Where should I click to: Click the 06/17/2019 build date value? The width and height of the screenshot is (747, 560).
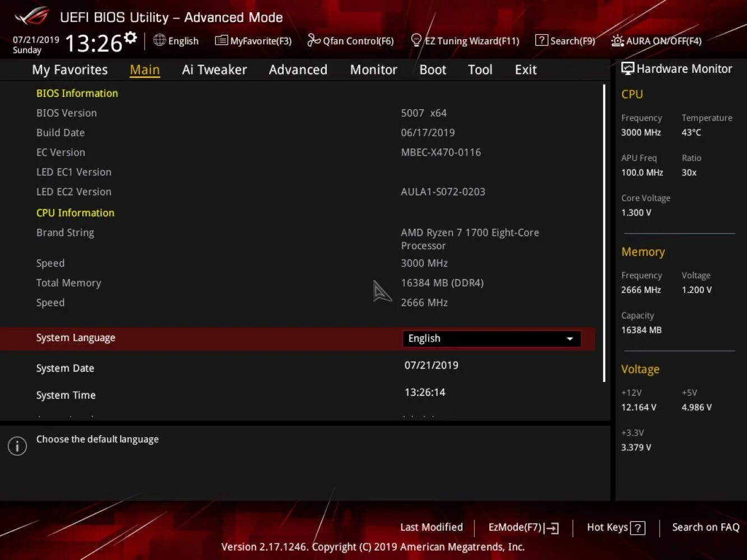pos(428,133)
